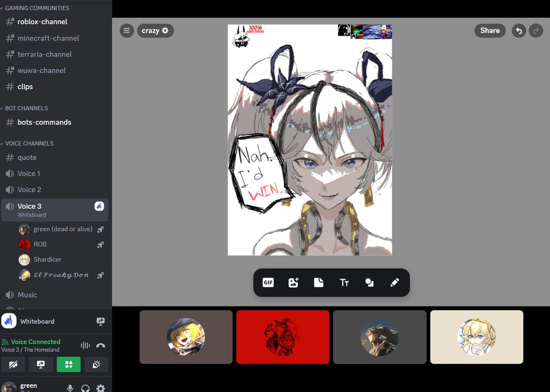
Task: Select the blonde witch-hat avatar tile
Action: tap(186, 337)
